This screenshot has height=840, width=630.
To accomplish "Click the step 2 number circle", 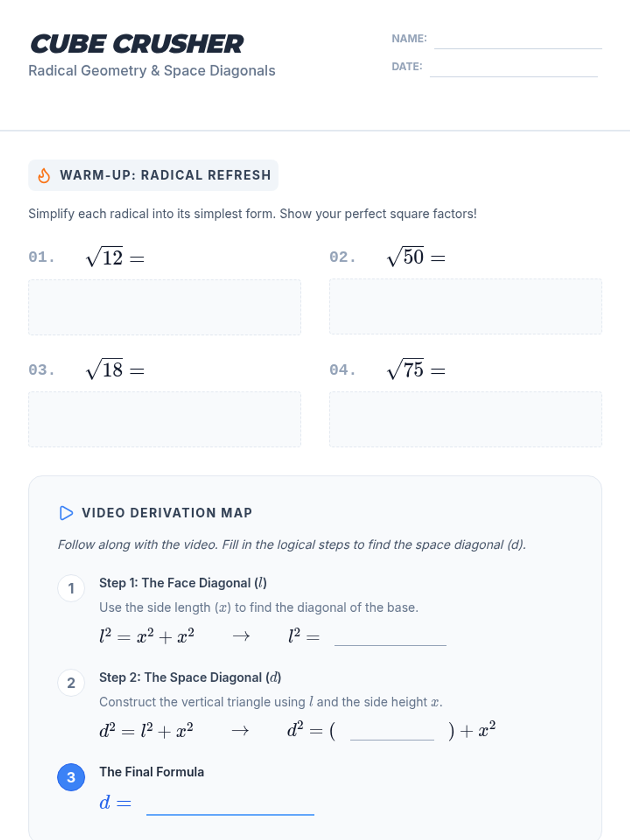I will (71, 682).
